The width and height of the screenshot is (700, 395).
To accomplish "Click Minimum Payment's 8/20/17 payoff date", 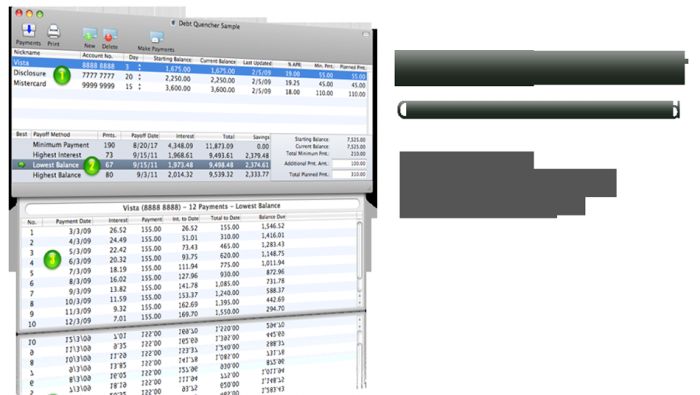I will pos(145,146).
